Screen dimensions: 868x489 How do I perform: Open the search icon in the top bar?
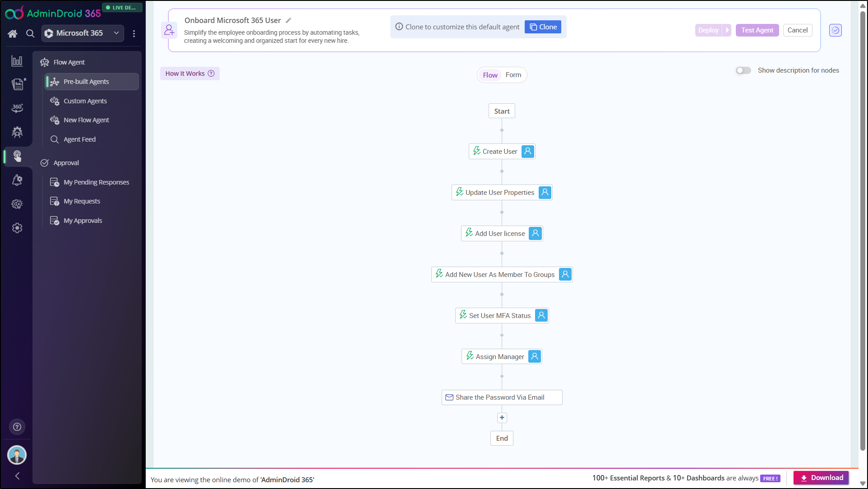click(x=30, y=33)
